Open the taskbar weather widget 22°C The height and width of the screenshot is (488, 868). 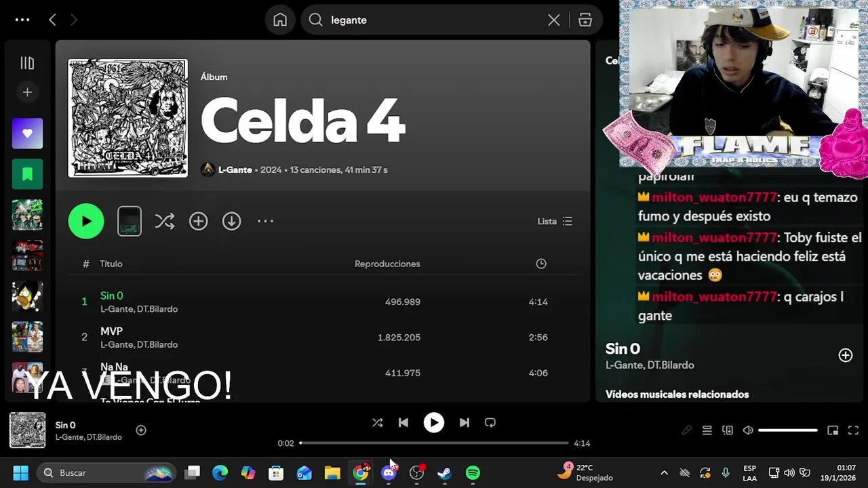(585, 472)
